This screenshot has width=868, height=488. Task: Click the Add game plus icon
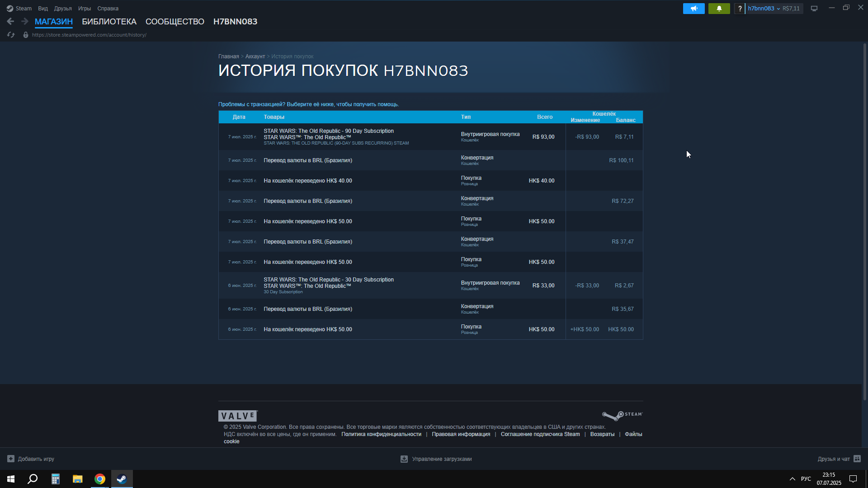pyautogui.click(x=11, y=459)
